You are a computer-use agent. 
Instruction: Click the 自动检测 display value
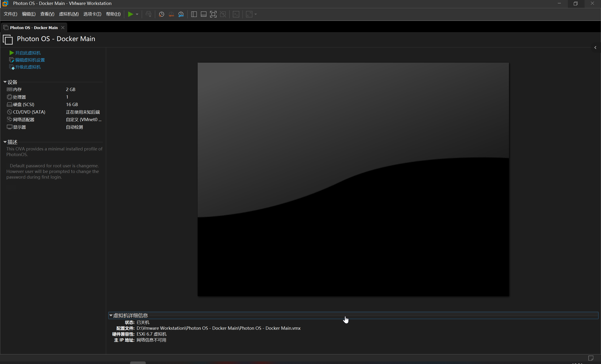[x=74, y=127]
